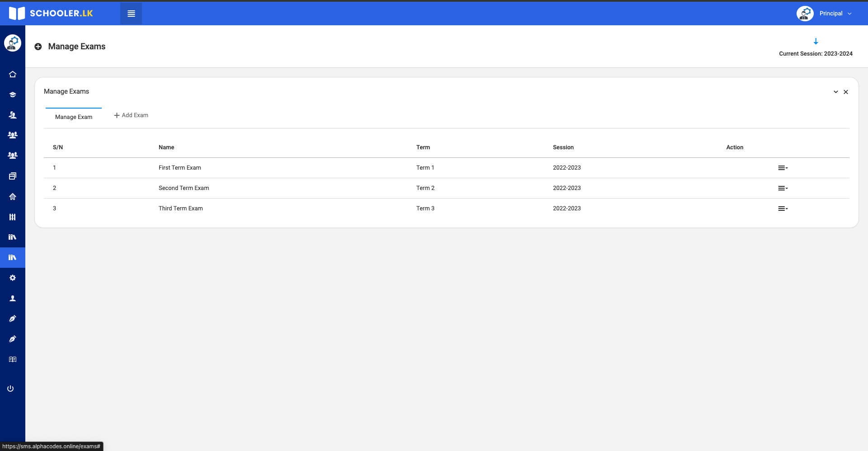Click the settings gear icon in sidebar
868x451 pixels.
tap(13, 278)
